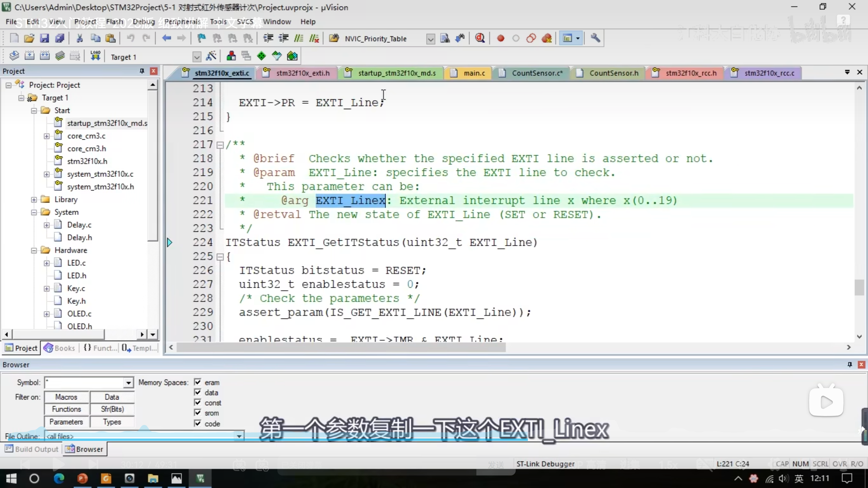The width and height of the screenshot is (868, 488).
Task: Click the Configuration wrench icon
Action: [x=595, y=38]
